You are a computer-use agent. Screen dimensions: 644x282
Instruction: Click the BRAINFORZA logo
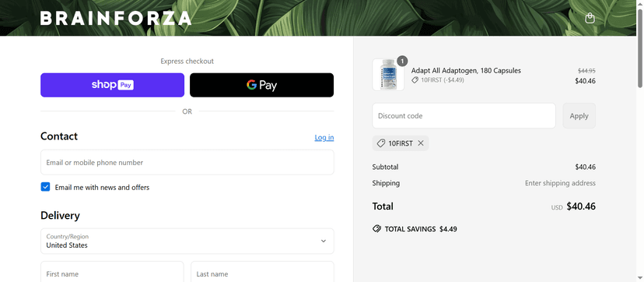(116, 18)
